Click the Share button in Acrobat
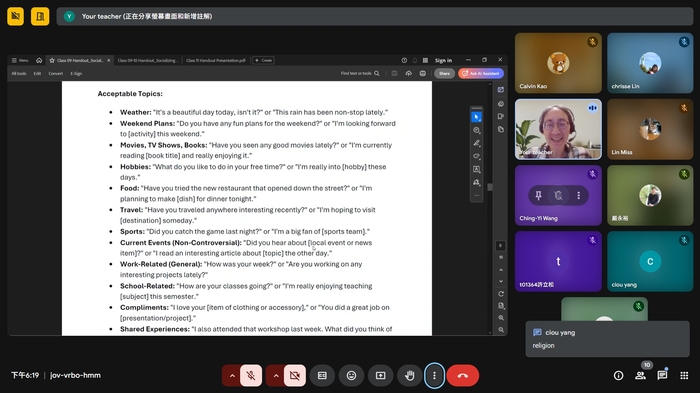This screenshot has width=700, height=393. point(444,73)
